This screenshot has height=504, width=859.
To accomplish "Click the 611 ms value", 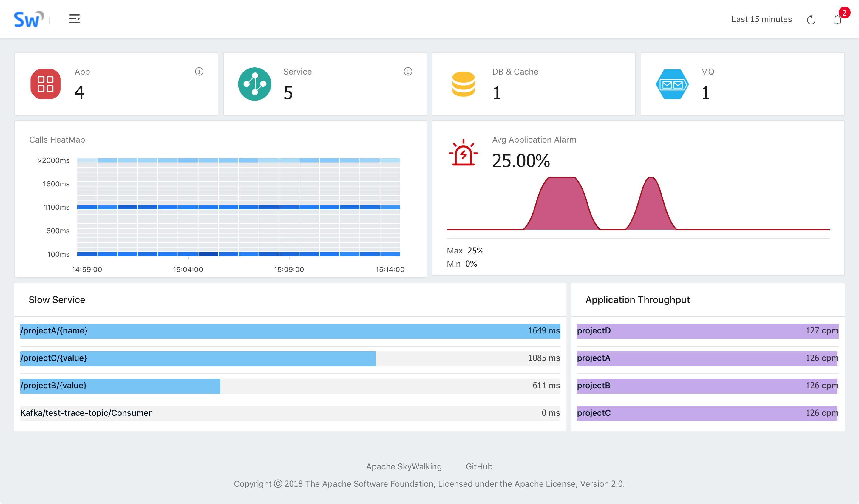I will (546, 385).
